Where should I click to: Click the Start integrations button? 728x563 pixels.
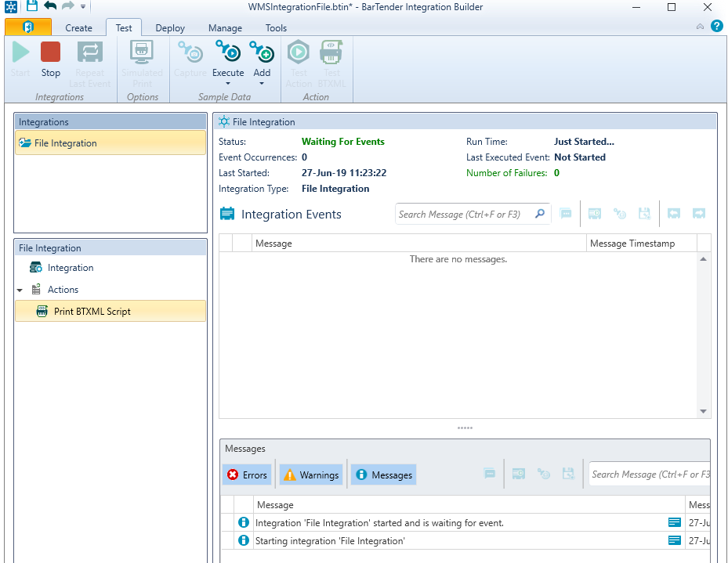[20, 60]
